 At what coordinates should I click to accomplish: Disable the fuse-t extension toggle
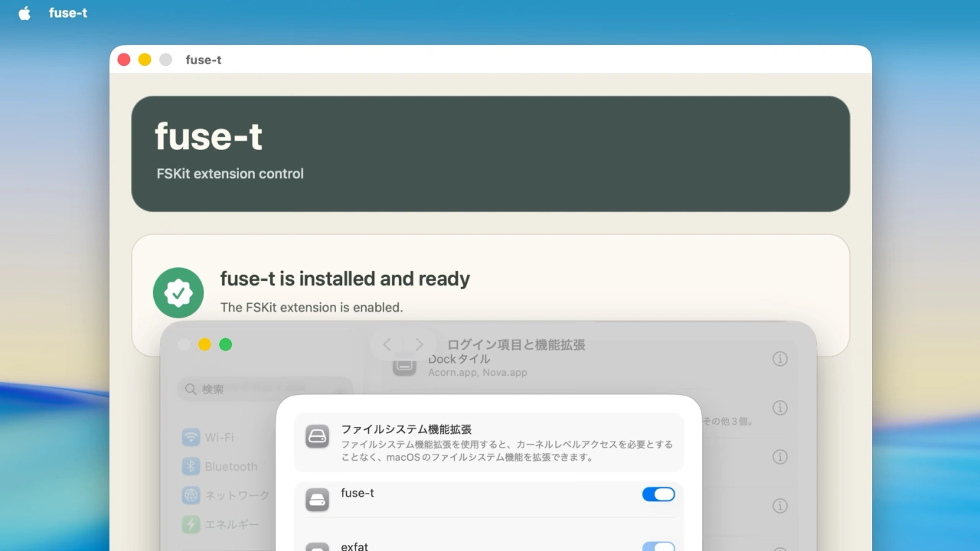click(658, 494)
